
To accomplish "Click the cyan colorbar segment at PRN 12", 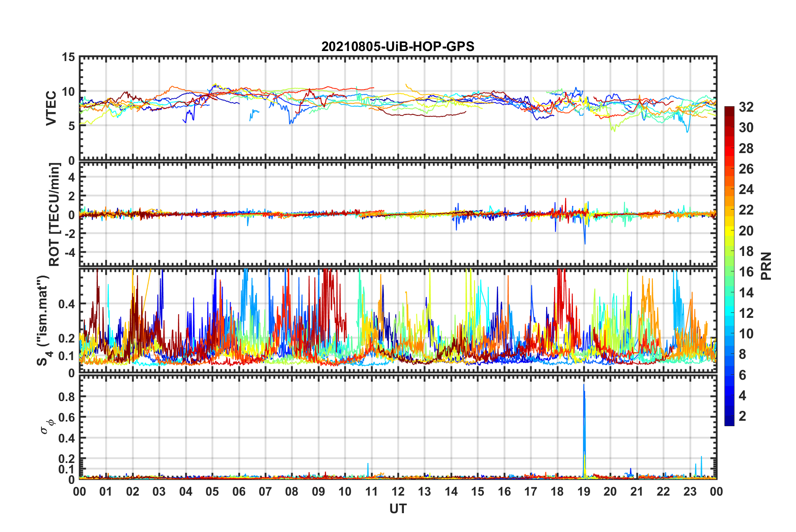I will pos(729,313).
